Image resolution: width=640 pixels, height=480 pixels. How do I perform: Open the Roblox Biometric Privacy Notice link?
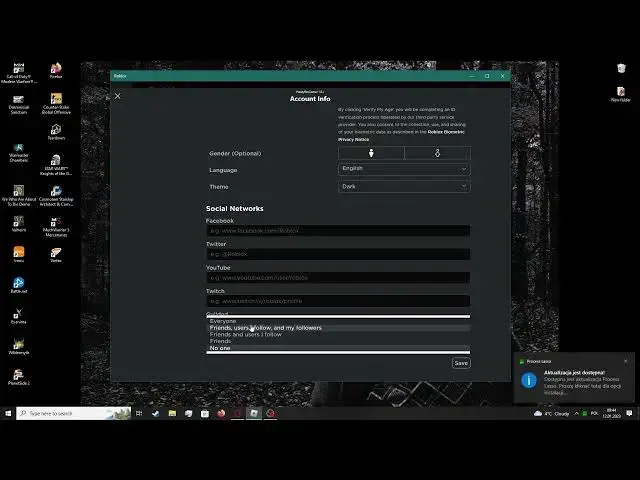click(402, 136)
